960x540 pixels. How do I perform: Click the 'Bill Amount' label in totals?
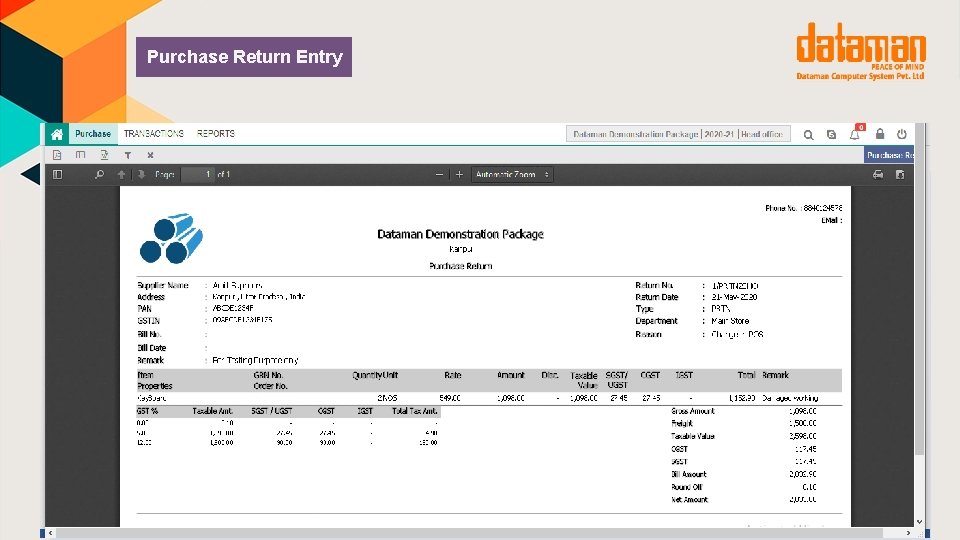pyautogui.click(x=689, y=474)
